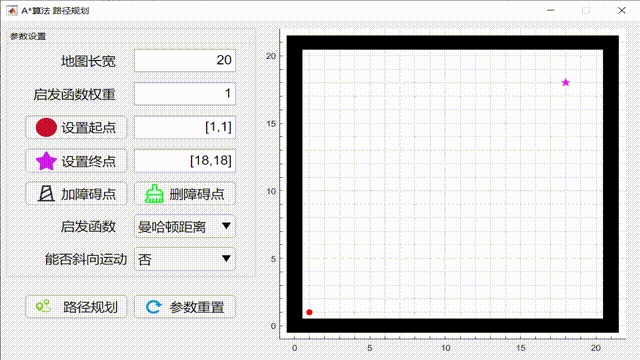Click the magenta star goal on the map
This screenshot has width=640, height=360.
pos(565,83)
